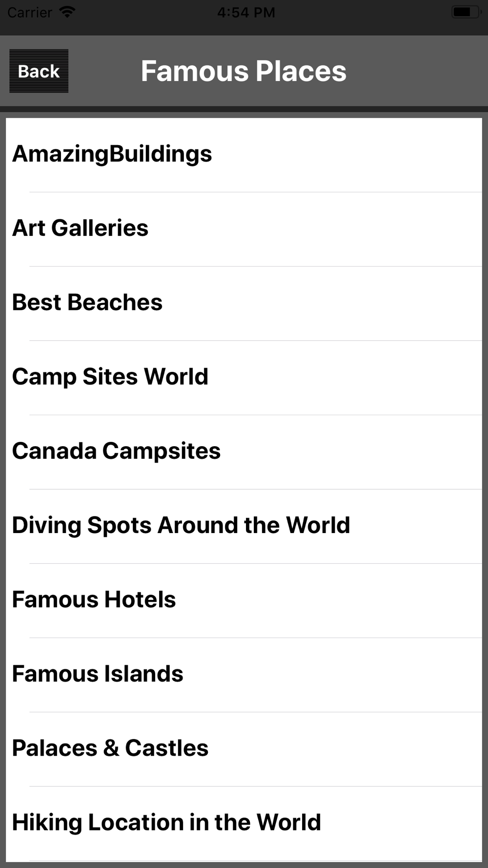Open the Famous Hotels category
The height and width of the screenshot is (868, 488).
pyautogui.click(x=244, y=600)
